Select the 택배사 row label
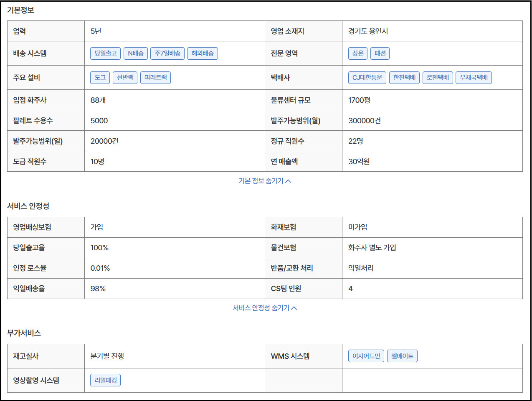The height and width of the screenshot is (401, 532). [x=281, y=78]
